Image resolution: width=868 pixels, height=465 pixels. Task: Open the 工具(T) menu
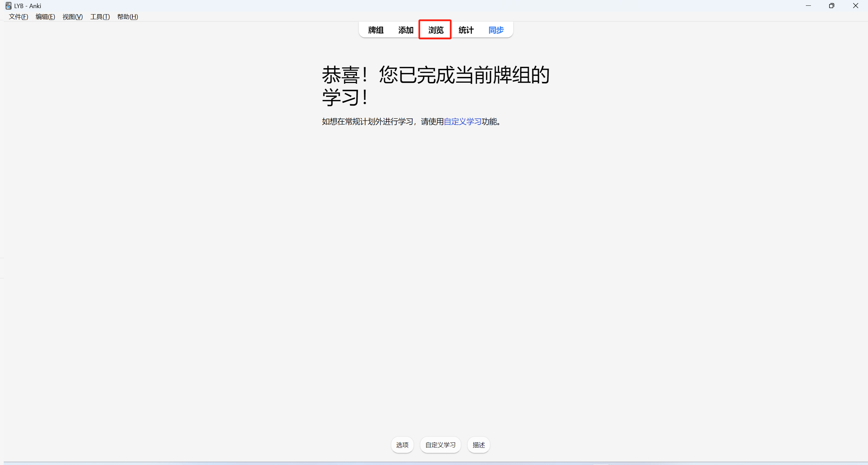[100, 17]
